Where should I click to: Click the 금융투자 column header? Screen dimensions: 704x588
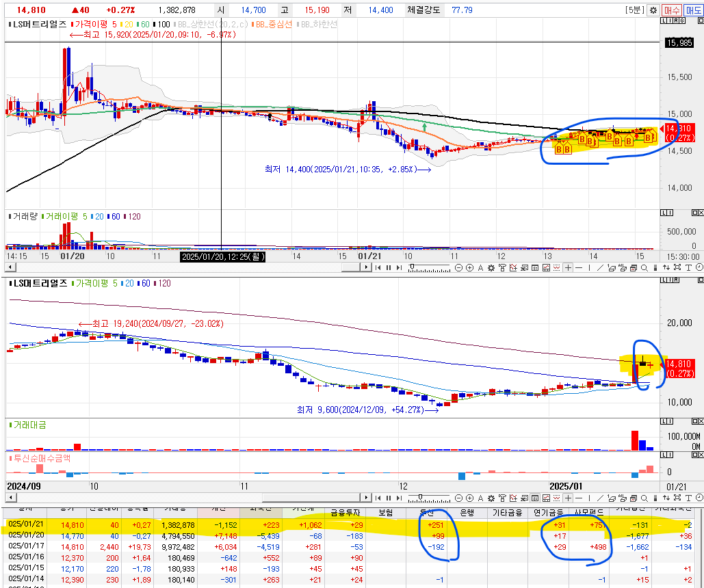pyautogui.click(x=345, y=512)
